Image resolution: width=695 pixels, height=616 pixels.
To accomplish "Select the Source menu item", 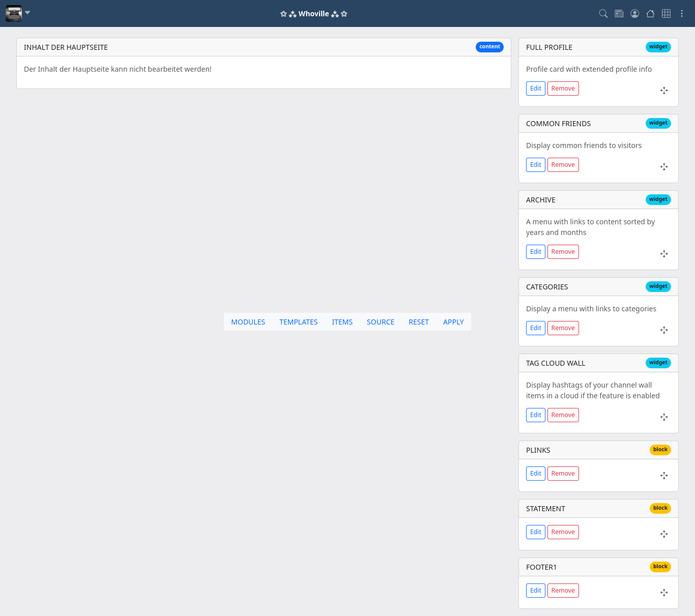I will pos(380,322).
